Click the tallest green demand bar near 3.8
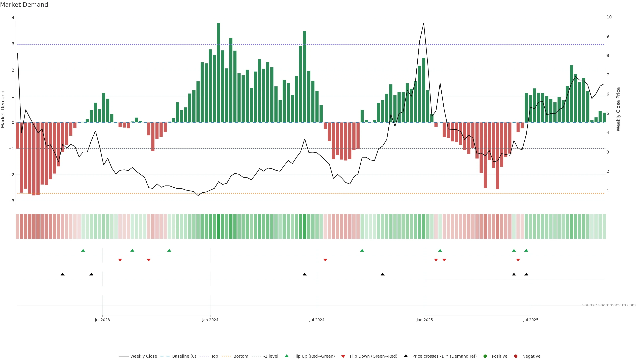The width and height of the screenshot is (644, 362). coord(219,72)
